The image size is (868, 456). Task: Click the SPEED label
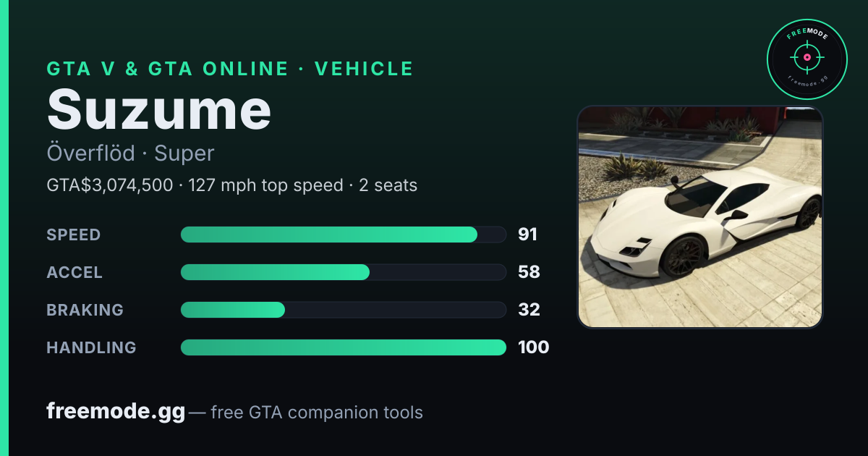click(x=74, y=235)
